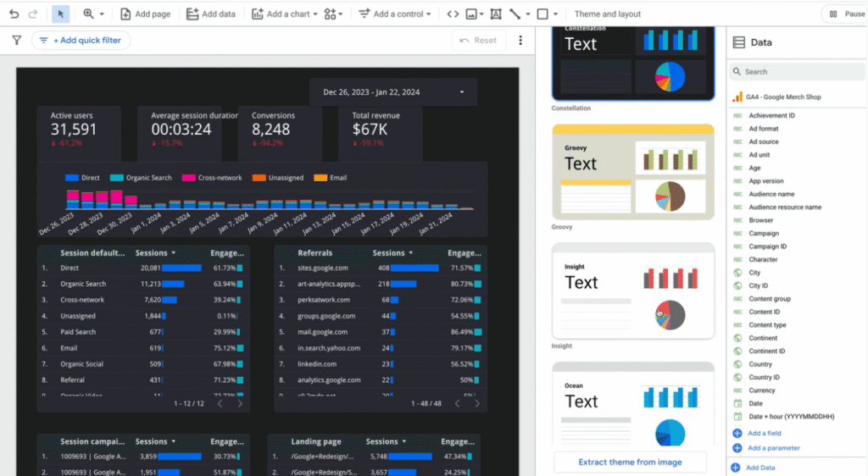Select the line drawing tool

[x=515, y=14]
